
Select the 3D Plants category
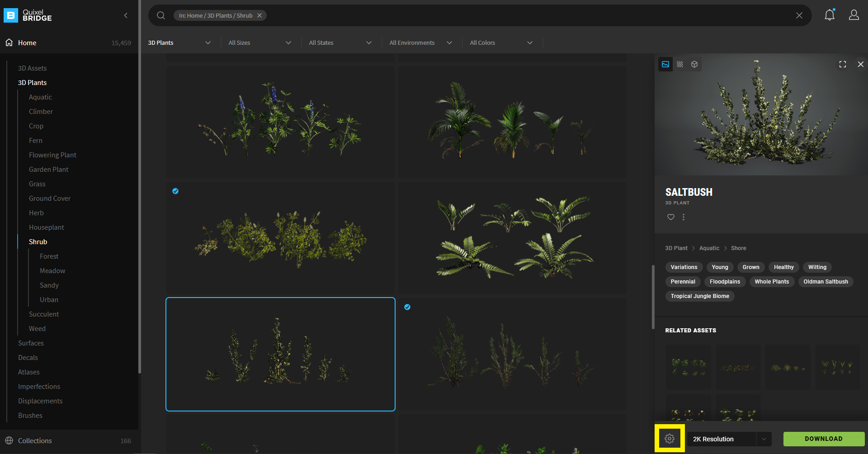coord(32,83)
